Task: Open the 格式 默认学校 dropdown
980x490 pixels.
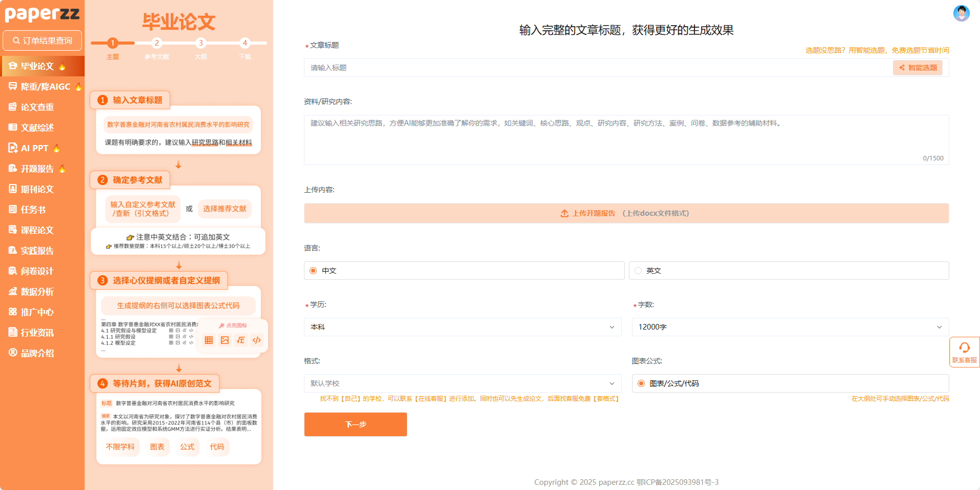Action: [x=462, y=383]
